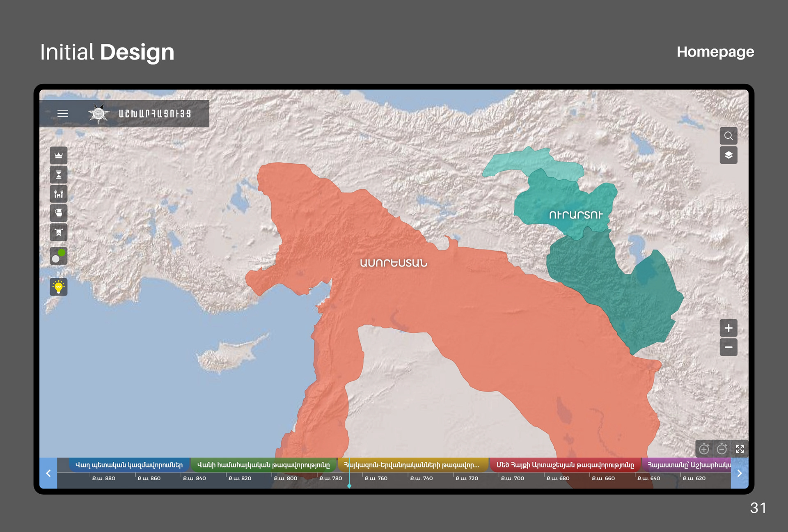This screenshot has height=532, width=788.
Task: Decrease timeline scale with stopwatch minus
Action: coord(722,449)
